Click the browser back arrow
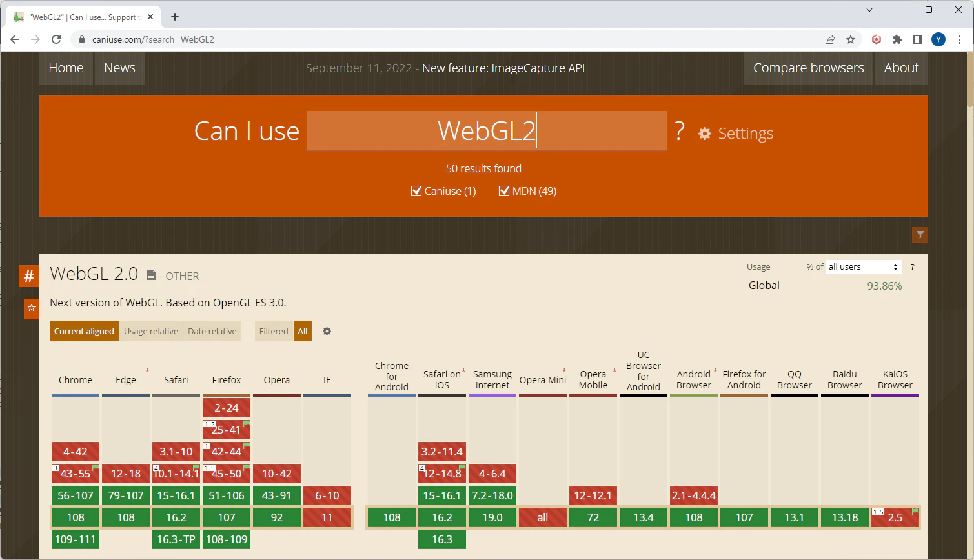The image size is (974, 560). coord(15,39)
